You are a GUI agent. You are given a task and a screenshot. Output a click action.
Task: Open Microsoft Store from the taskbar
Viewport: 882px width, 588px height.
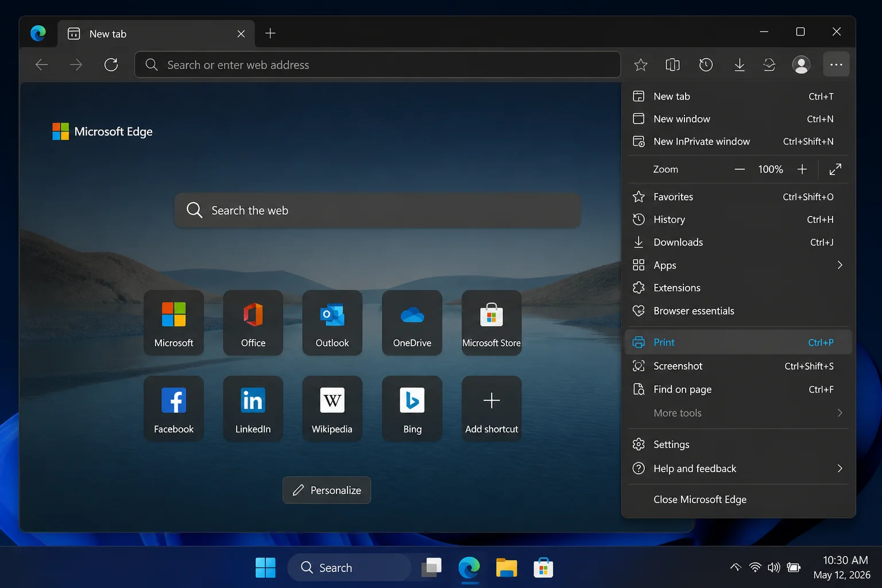543,568
